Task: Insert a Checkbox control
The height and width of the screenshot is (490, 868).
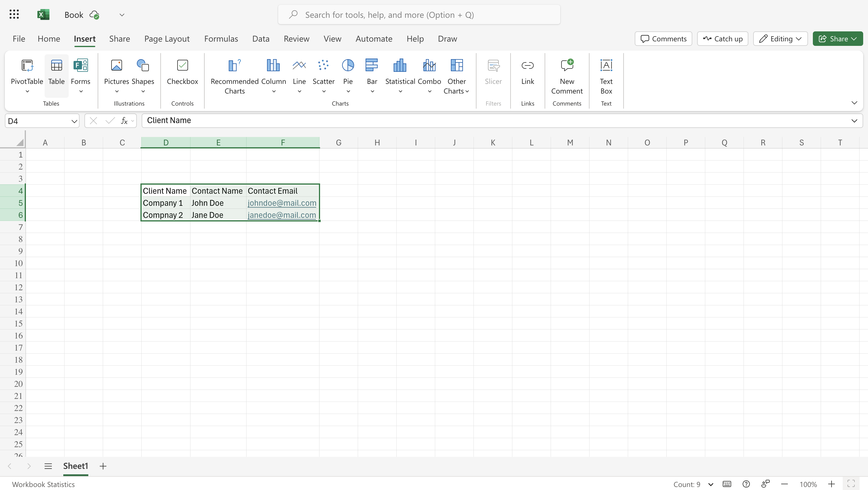Action: pyautogui.click(x=182, y=72)
